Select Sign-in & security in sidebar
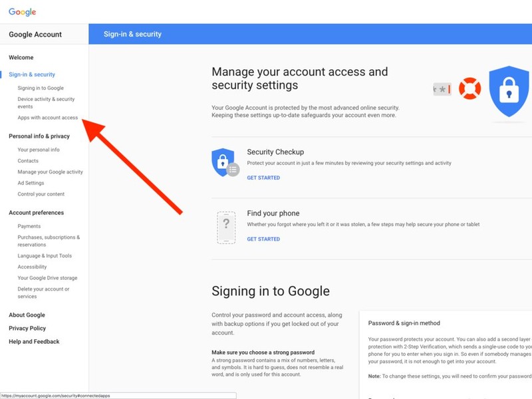532x399 pixels. pos(32,74)
